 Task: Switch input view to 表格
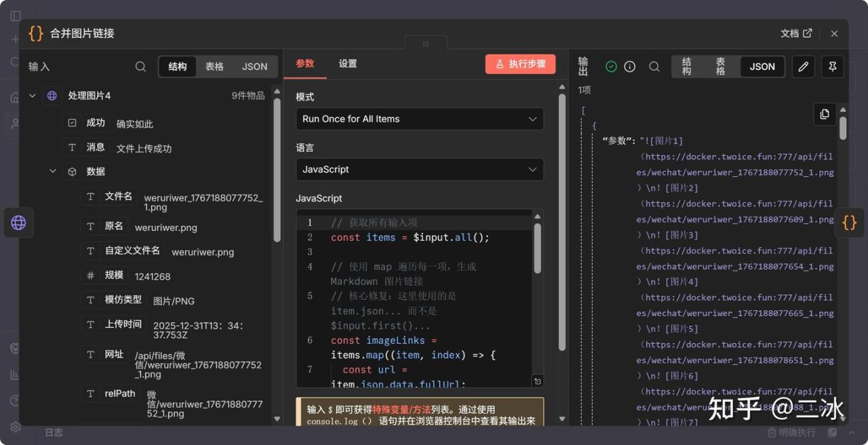214,66
